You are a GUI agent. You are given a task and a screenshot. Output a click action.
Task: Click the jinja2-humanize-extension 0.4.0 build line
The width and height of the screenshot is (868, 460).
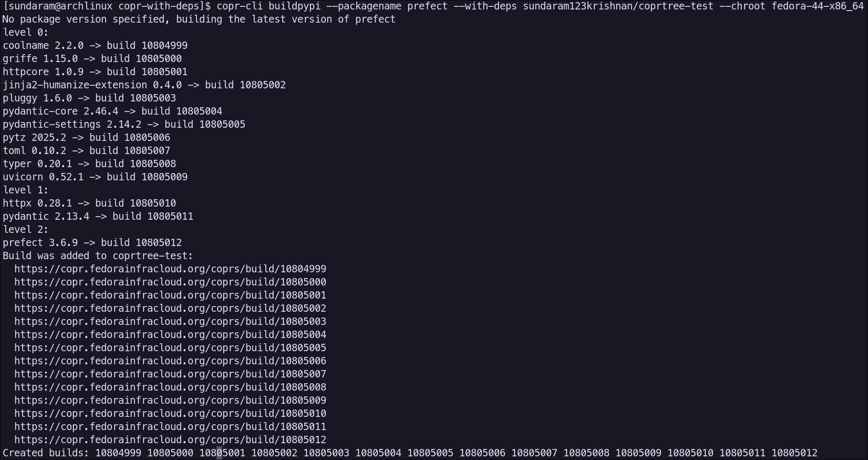pos(144,85)
